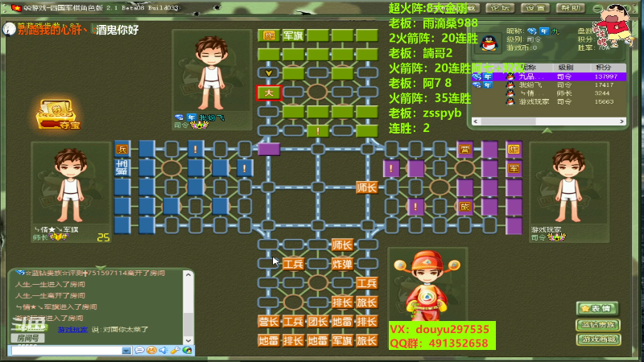This screenshot has height=362, width=644.
Task: Open the 论坛 forum button
Action: (500, 8)
